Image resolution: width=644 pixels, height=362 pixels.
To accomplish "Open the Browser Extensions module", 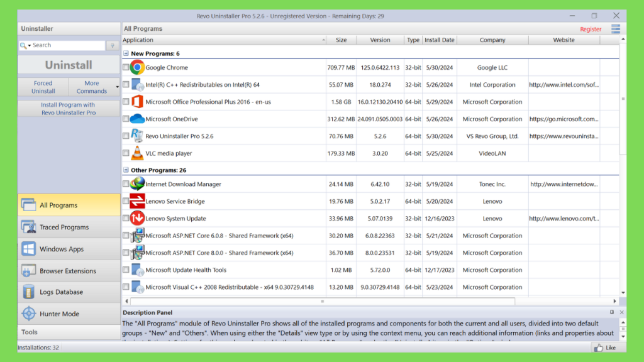I will coord(69,270).
